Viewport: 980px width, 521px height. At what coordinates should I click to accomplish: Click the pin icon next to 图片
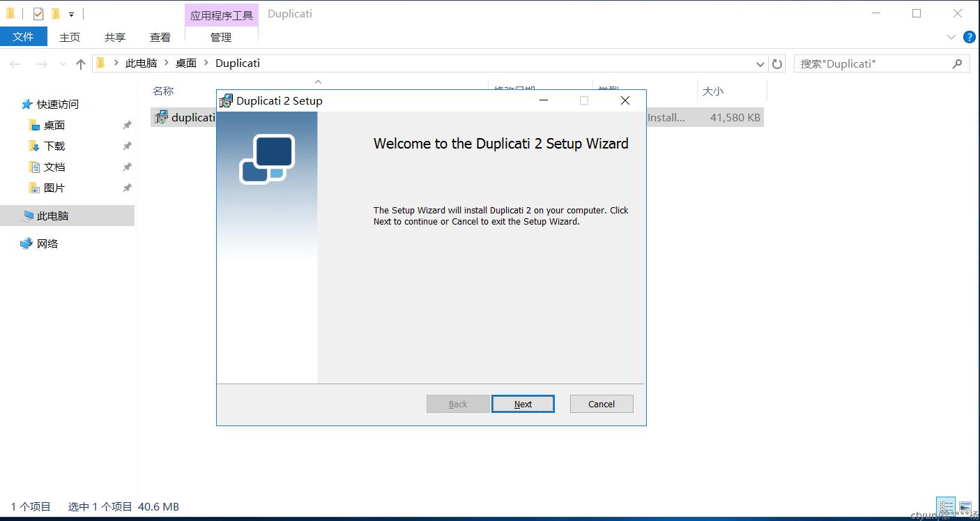(x=127, y=188)
